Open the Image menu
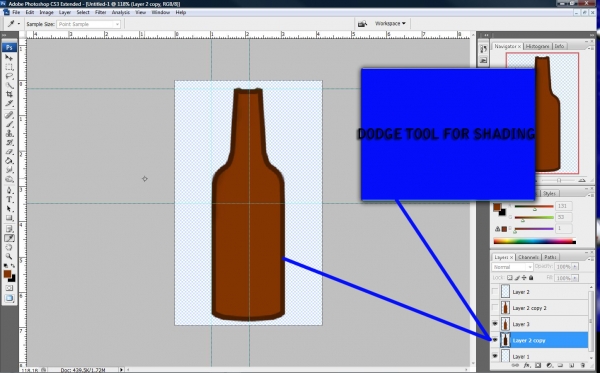 pyautogui.click(x=46, y=13)
